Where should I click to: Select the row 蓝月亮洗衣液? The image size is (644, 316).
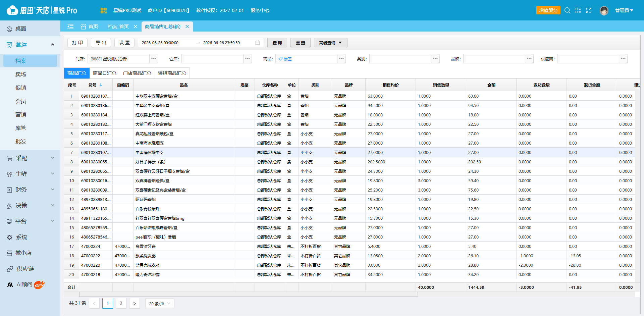(349, 265)
